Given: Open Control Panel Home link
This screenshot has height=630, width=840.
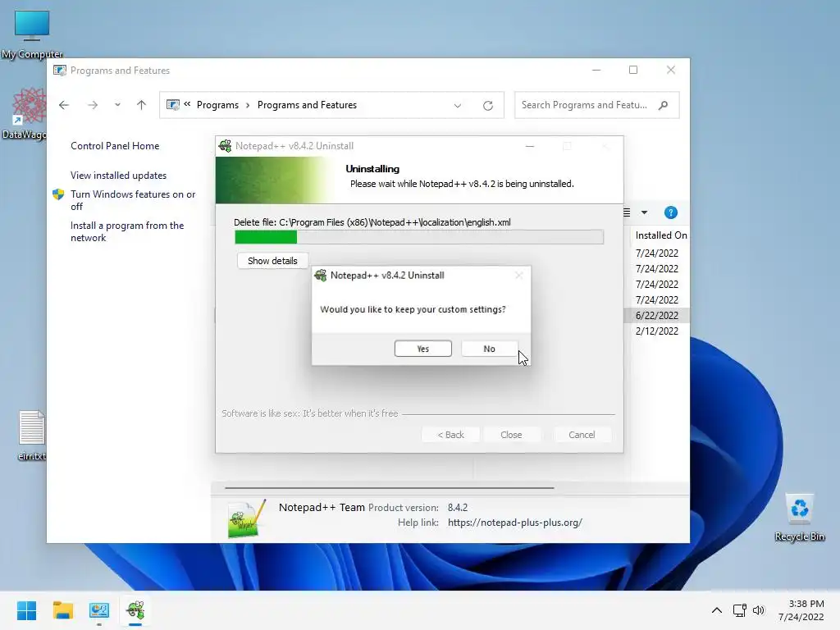Looking at the screenshot, I should pyautogui.click(x=115, y=146).
